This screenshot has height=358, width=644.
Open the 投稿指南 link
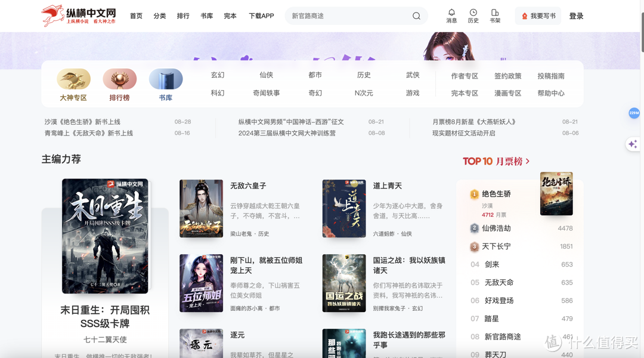(551, 76)
